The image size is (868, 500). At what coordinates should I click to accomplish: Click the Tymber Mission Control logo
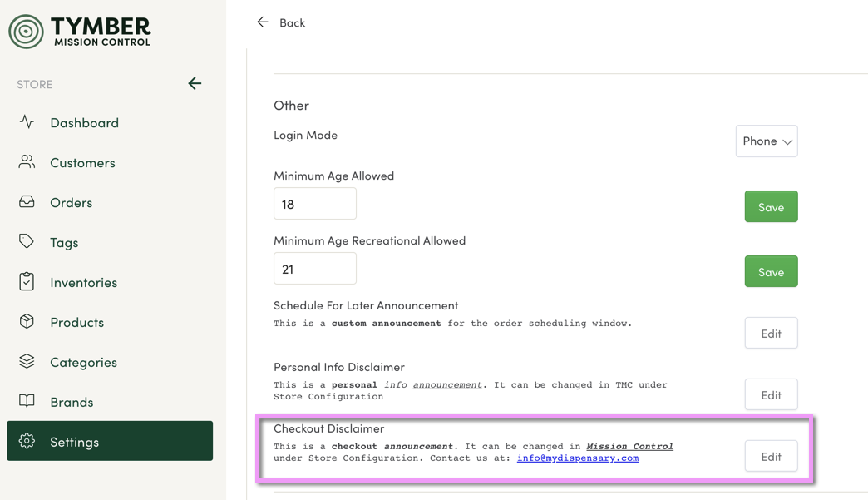(x=80, y=32)
